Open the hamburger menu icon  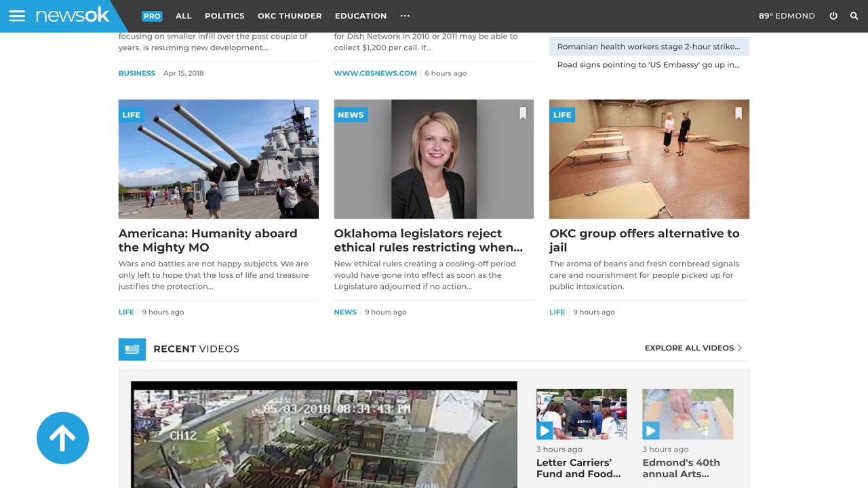[17, 16]
